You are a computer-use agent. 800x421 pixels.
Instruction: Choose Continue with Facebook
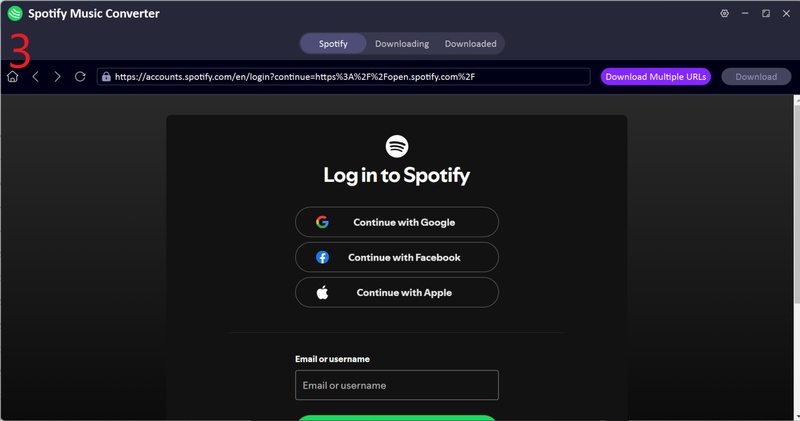point(397,257)
